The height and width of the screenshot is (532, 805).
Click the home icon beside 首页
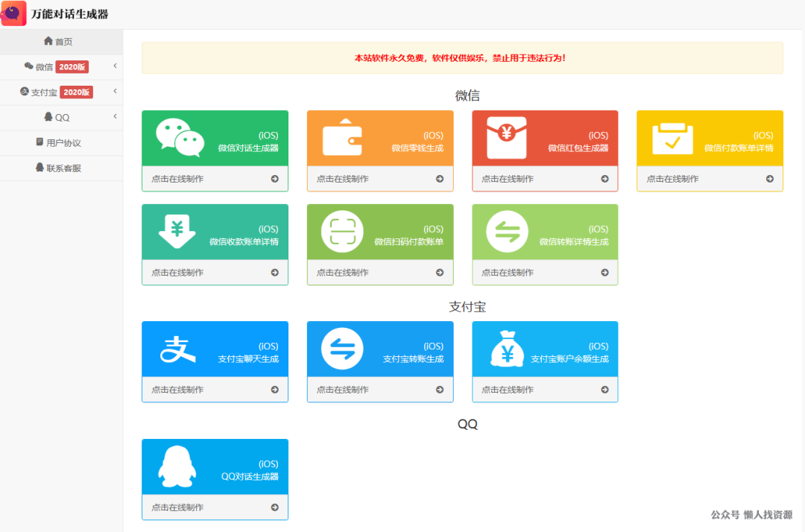point(48,40)
